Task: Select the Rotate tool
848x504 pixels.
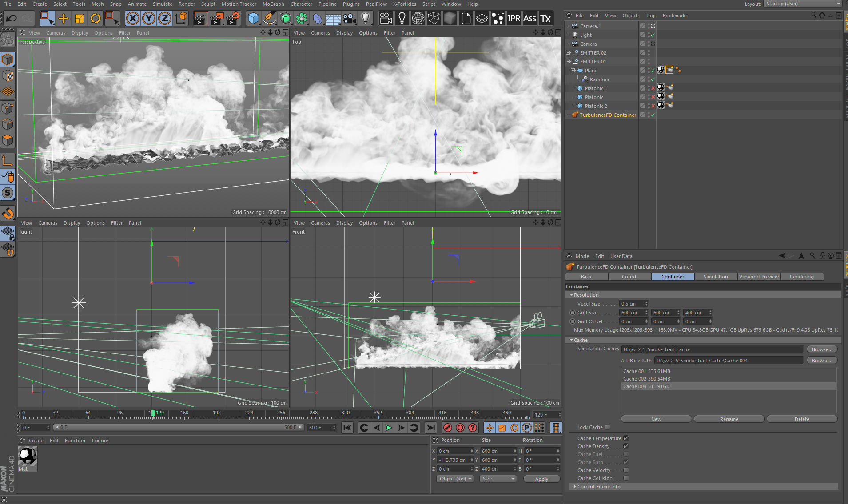Action: 95,18
